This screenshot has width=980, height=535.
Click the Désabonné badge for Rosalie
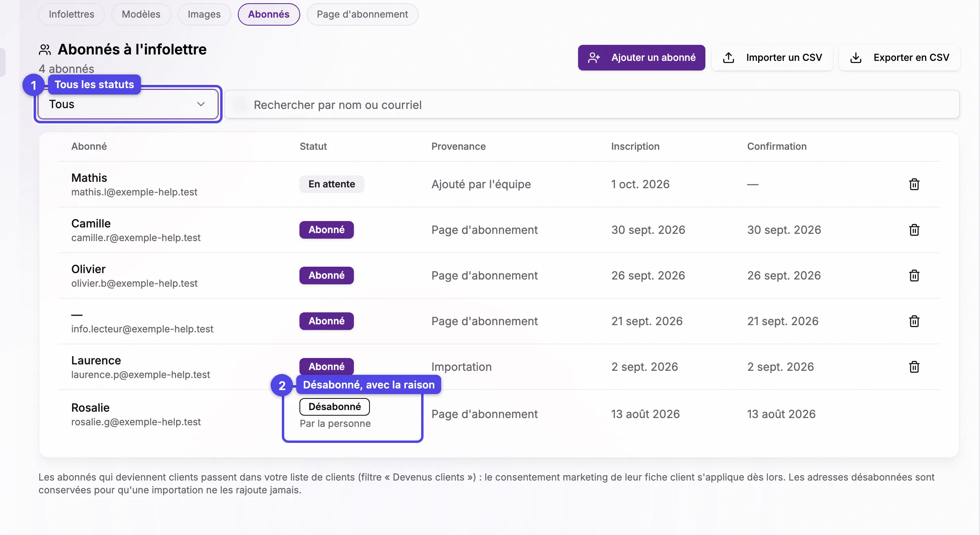point(334,407)
